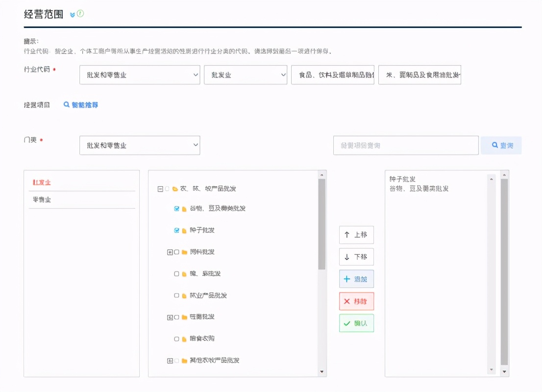Click the plus icon on 添加 button
The height and width of the screenshot is (392, 542).
click(346, 279)
